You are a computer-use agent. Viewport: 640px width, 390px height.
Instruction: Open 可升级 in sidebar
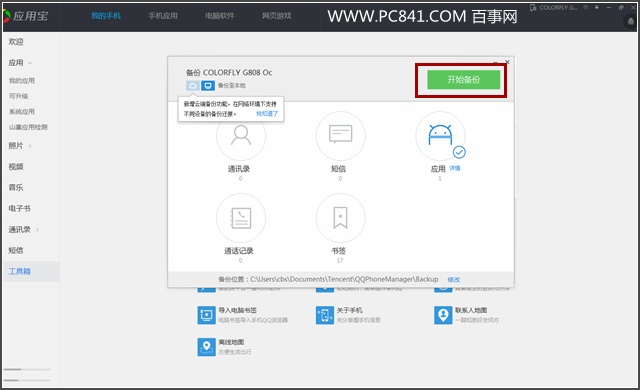[x=18, y=96]
